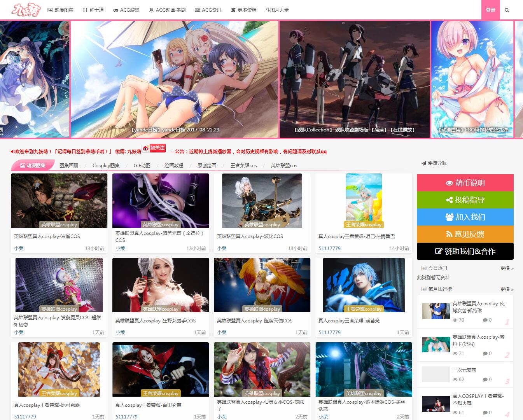This screenshot has height=420, width=523.
Task: Open the 发条魔灵COS-超甜如初恋 post title
Action: 58,321
